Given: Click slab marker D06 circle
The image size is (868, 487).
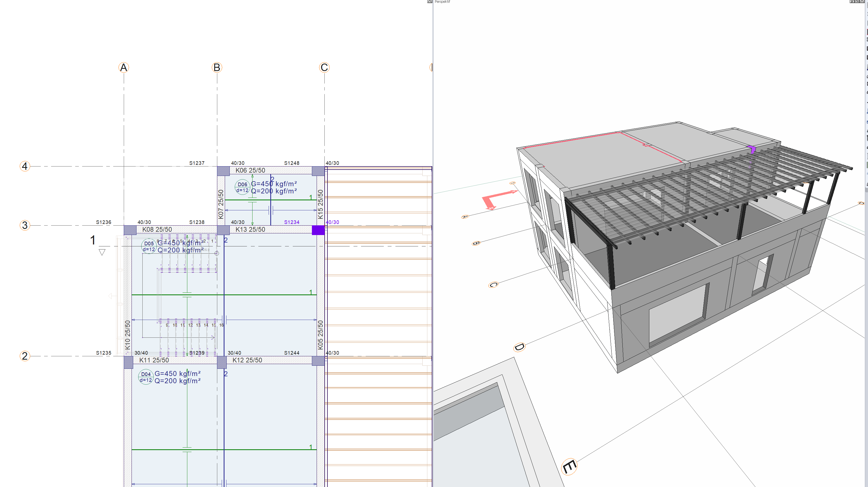Looking at the screenshot, I should coord(242,187).
